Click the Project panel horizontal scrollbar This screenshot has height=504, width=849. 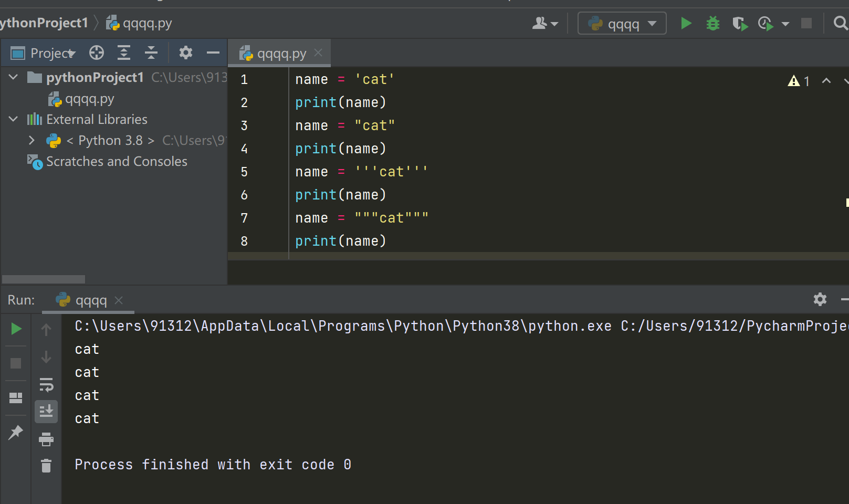pyautogui.click(x=44, y=279)
